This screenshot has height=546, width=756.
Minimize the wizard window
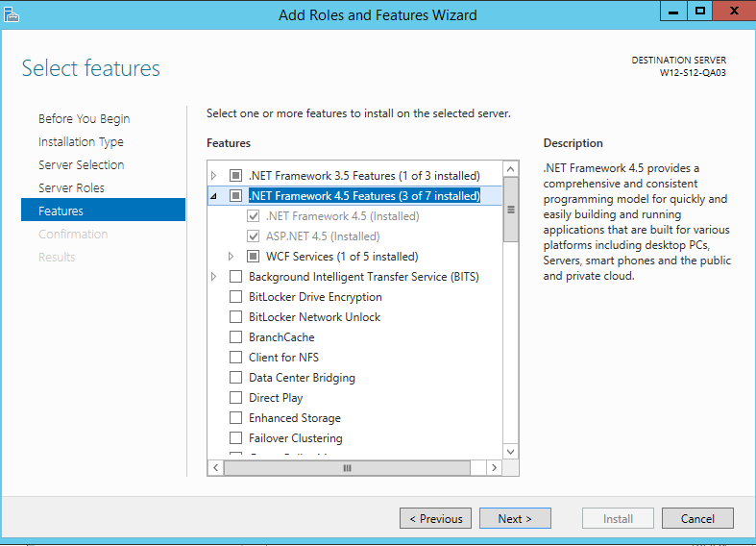(673, 11)
